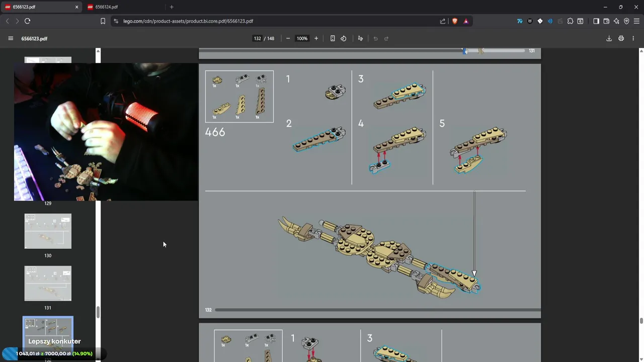Go back with the browser back arrow
644x362 pixels.
(x=7, y=21)
